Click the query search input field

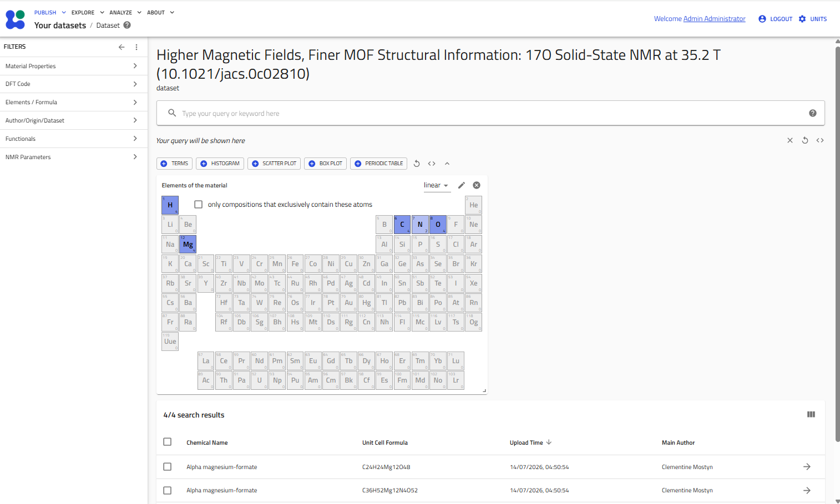[490, 113]
